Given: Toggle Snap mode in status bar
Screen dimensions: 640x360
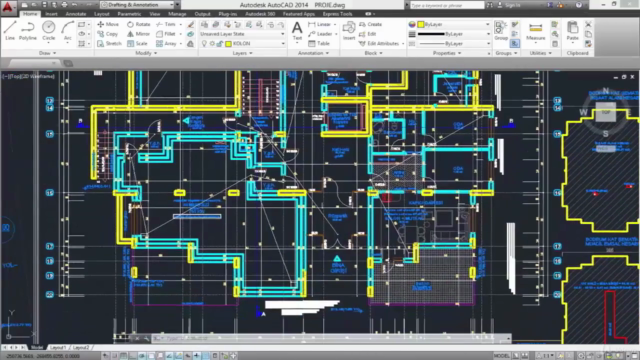Looking at the screenshot, I should (x=115, y=356).
